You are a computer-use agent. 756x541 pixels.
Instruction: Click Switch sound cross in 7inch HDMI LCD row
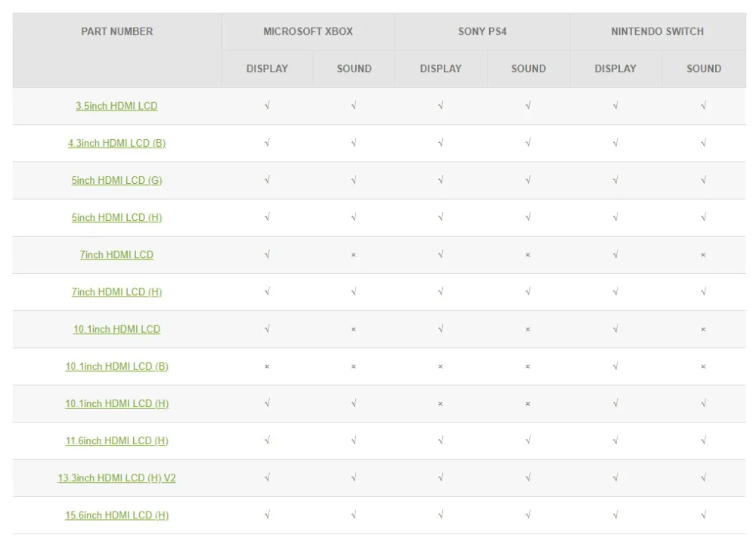click(x=703, y=255)
